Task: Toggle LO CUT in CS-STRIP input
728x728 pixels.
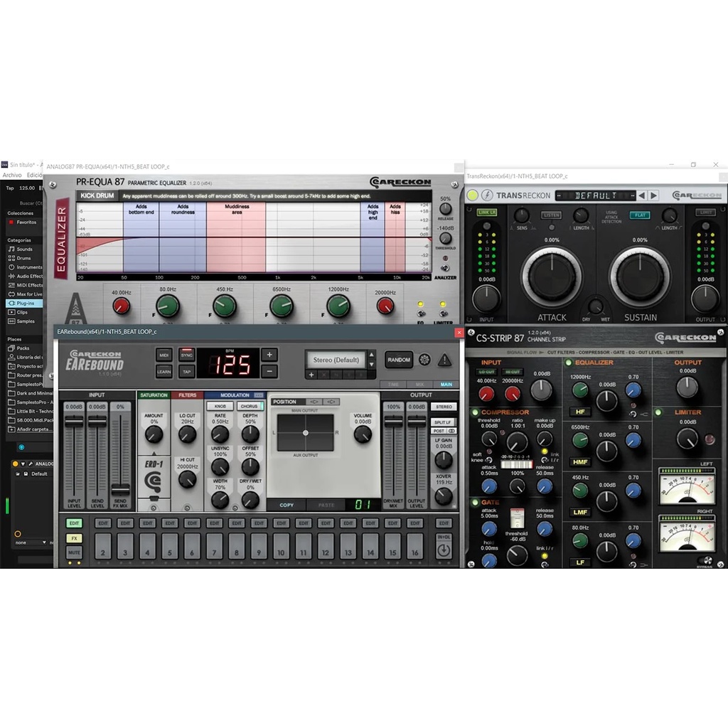Action: pyautogui.click(x=486, y=372)
